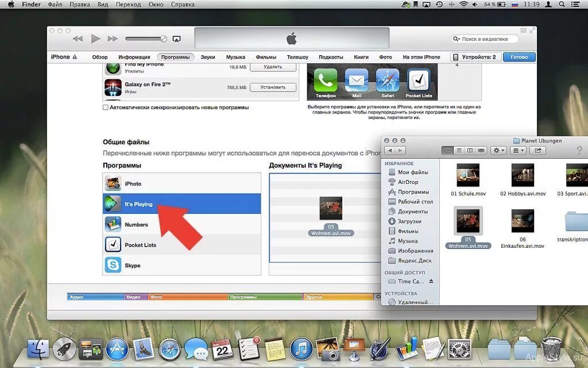Open Рабочий стол in Finder sidebar

409,202
